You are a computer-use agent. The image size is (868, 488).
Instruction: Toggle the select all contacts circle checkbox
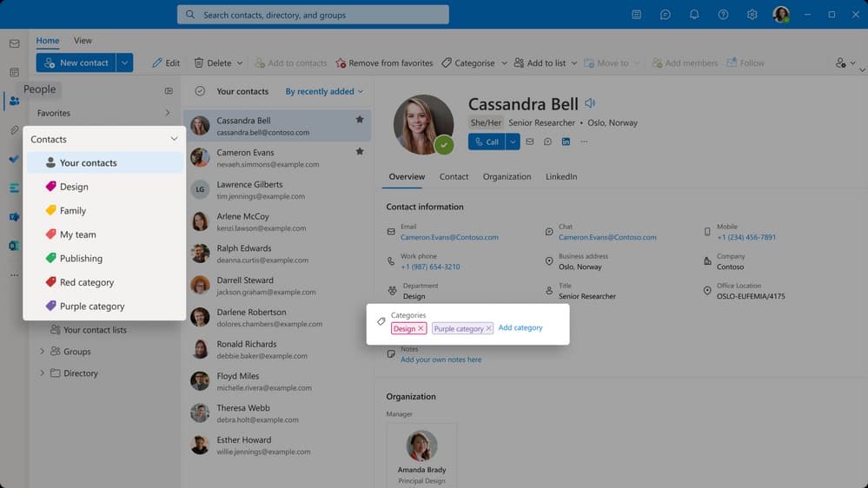click(200, 91)
